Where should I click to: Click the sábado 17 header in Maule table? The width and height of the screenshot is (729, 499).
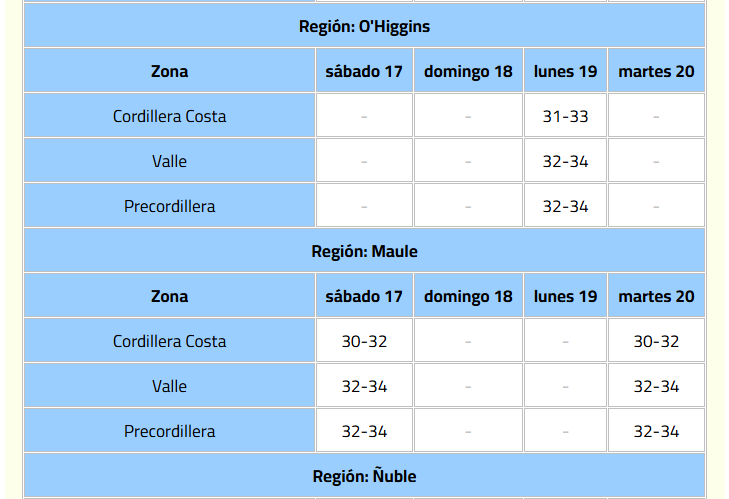click(x=364, y=296)
